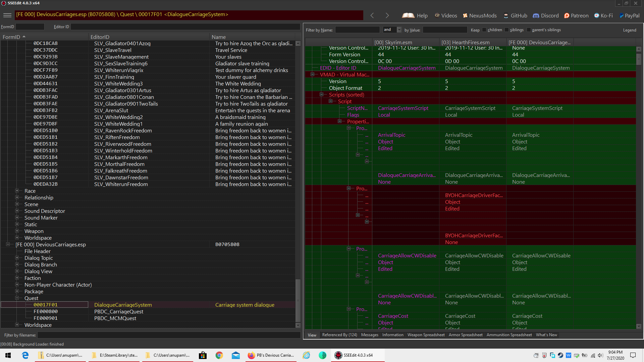Focus the FormID search field

click(x=30, y=26)
